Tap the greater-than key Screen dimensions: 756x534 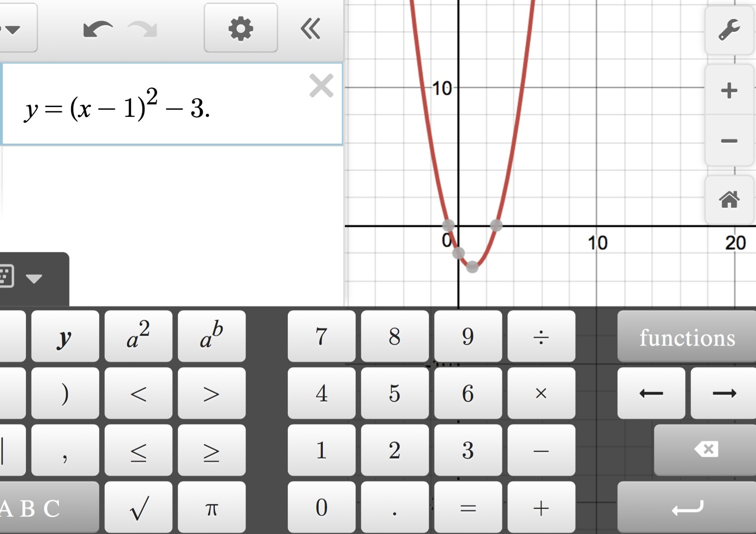(x=212, y=393)
